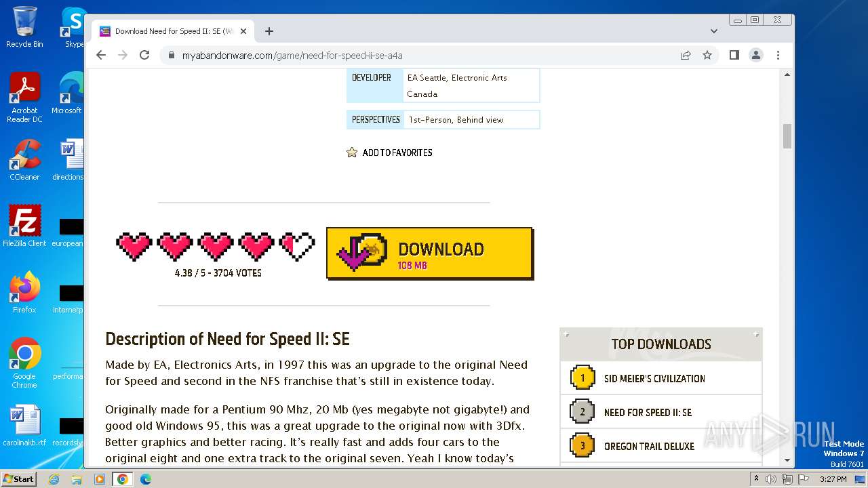Open the Chrome three-dot menu
Image resolution: width=868 pixels, height=488 pixels.
point(778,55)
